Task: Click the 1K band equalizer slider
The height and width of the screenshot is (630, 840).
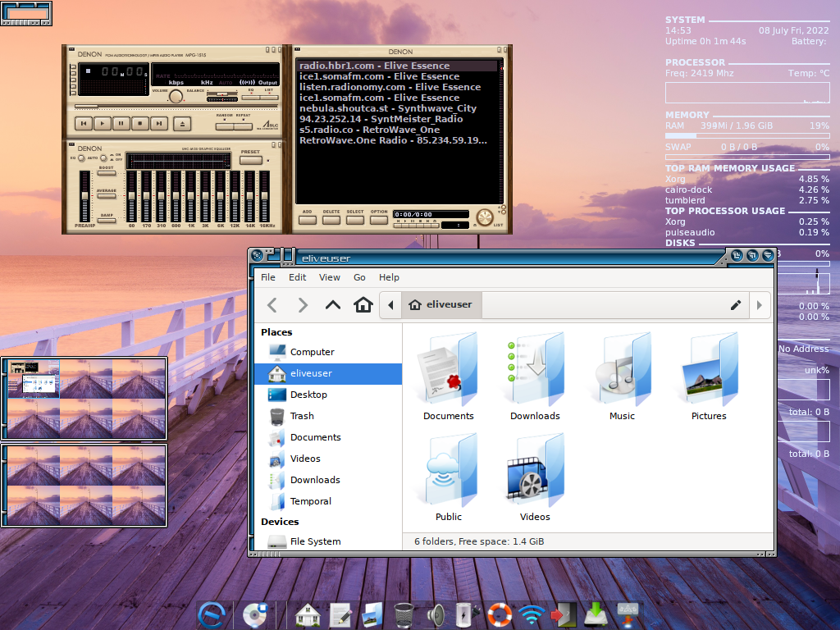Action: tap(190, 196)
